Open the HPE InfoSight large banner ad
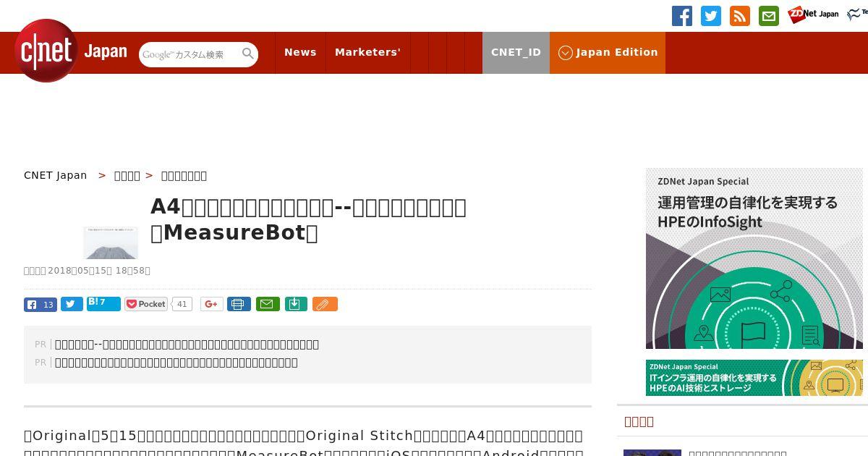This screenshot has width=868, height=456. (x=754, y=258)
